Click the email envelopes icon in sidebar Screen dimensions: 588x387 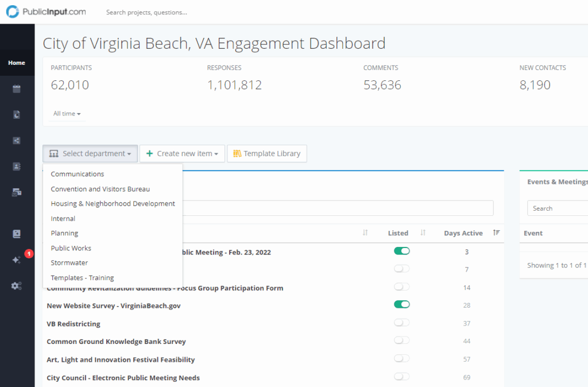[17, 192]
